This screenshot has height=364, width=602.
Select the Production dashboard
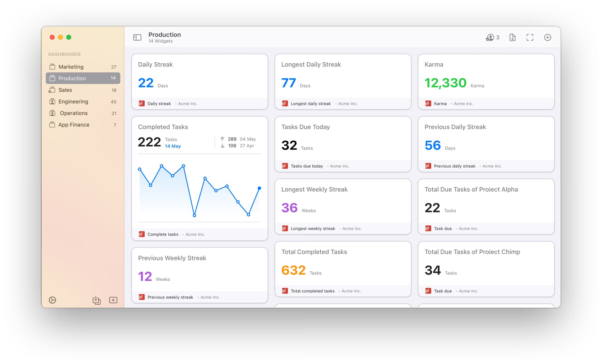point(83,78)
